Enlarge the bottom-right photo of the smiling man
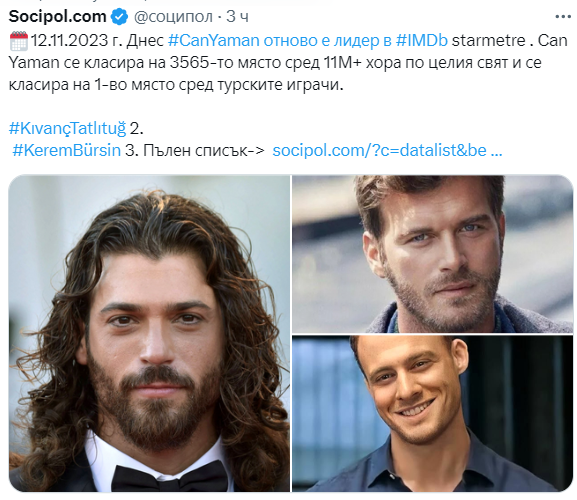 [433, 414]
